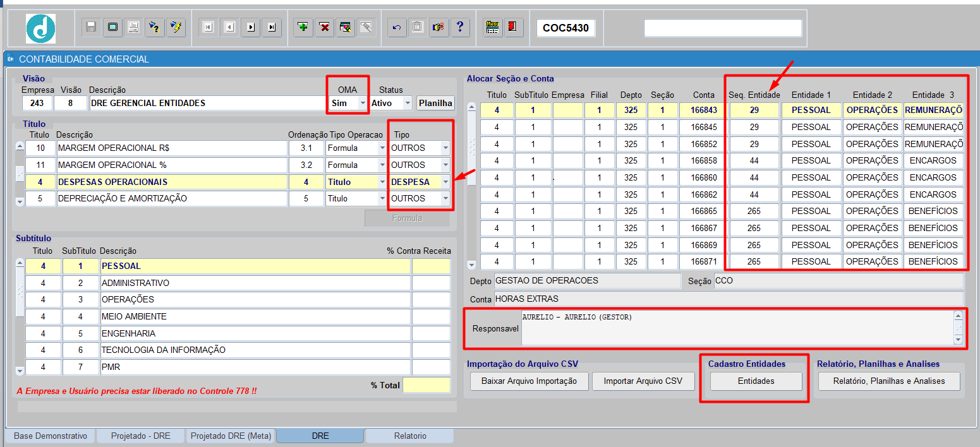The width and height of the screenshot is (980, 447).
Task: Click the Relatório, Planilhas e Analises button
Action: (x=889, y=381)
